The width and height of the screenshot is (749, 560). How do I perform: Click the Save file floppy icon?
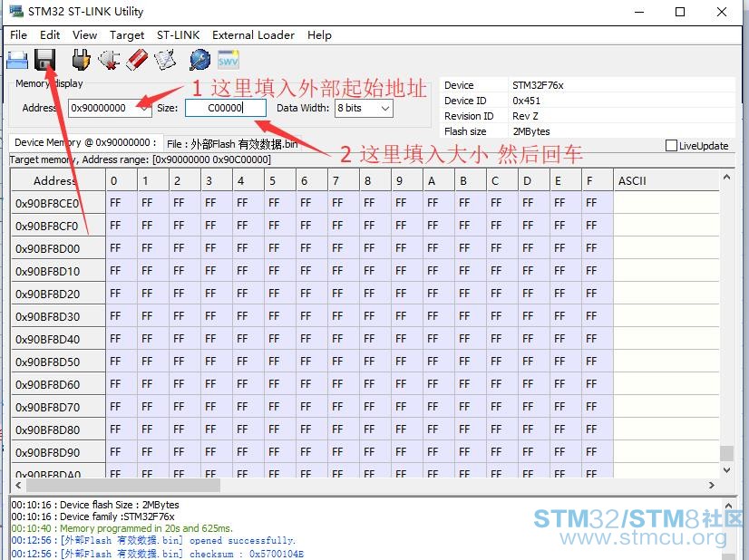click(x=45, y=60)
